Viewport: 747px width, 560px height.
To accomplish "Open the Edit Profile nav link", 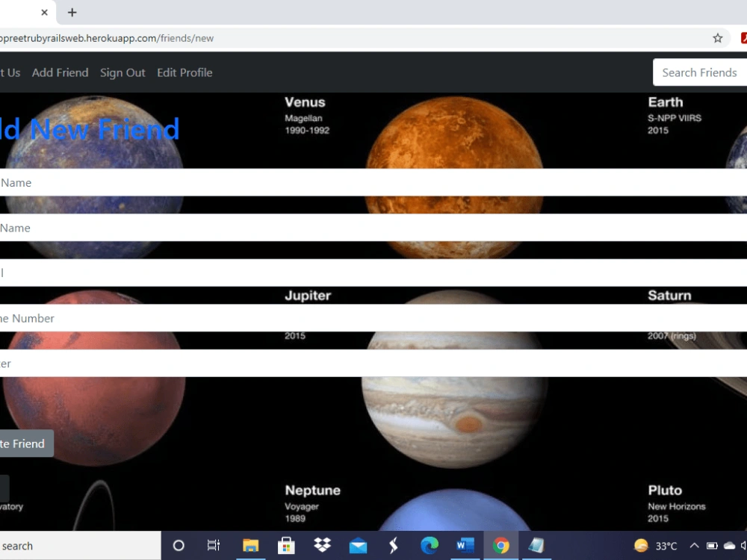I will [185, 72].
